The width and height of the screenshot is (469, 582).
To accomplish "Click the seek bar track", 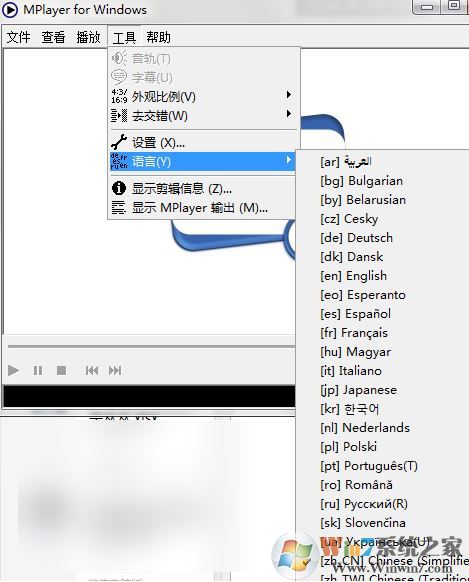I will coord(151,346).
